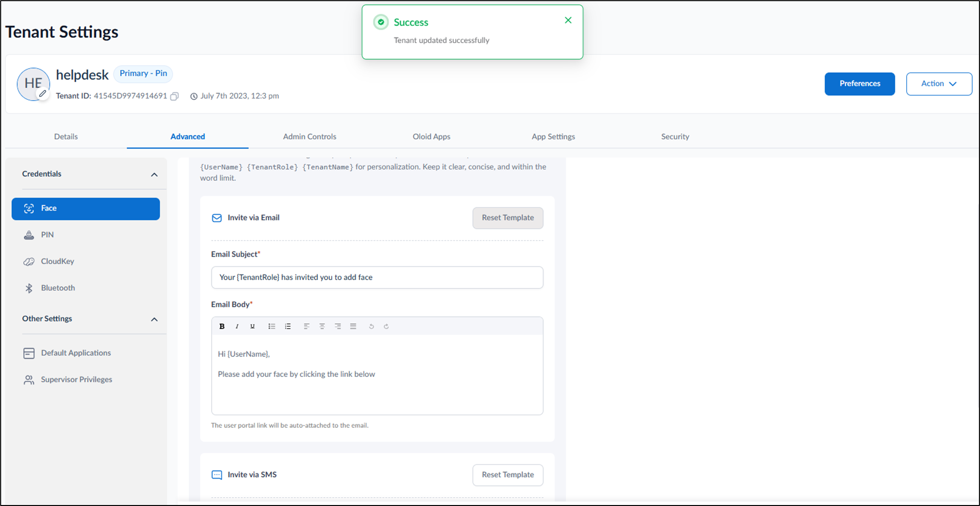Screen dimensions: 980x506
Task: Switch to the App Settings tab
Action: coord(553,136)
